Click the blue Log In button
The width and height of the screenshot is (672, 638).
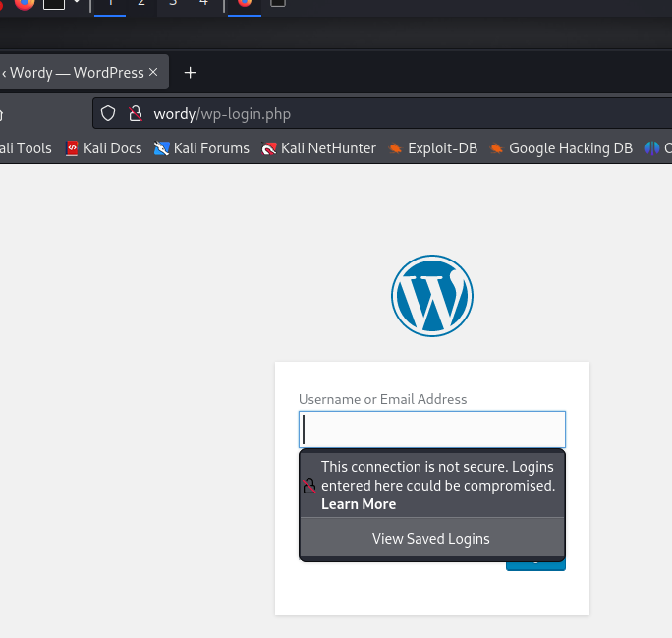click(535, 565)
